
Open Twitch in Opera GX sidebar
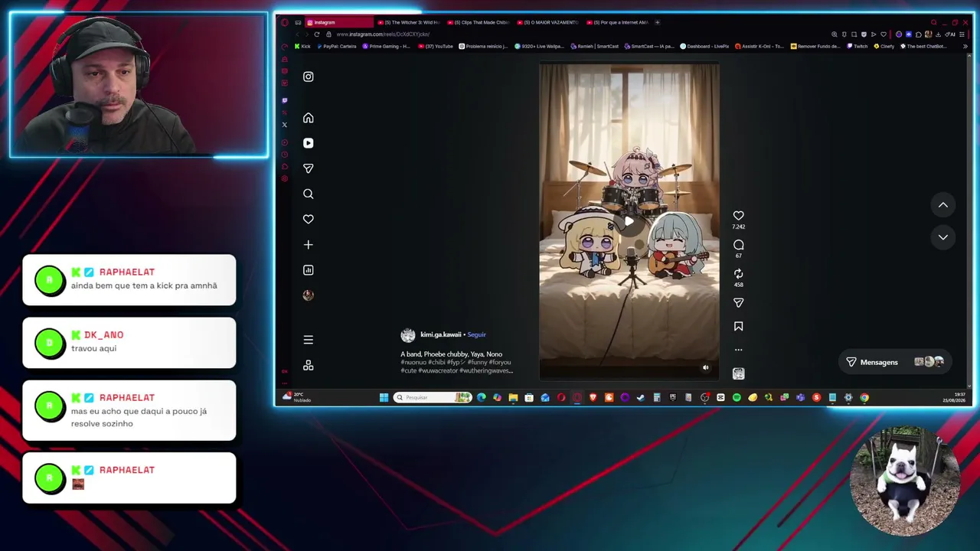285,100
